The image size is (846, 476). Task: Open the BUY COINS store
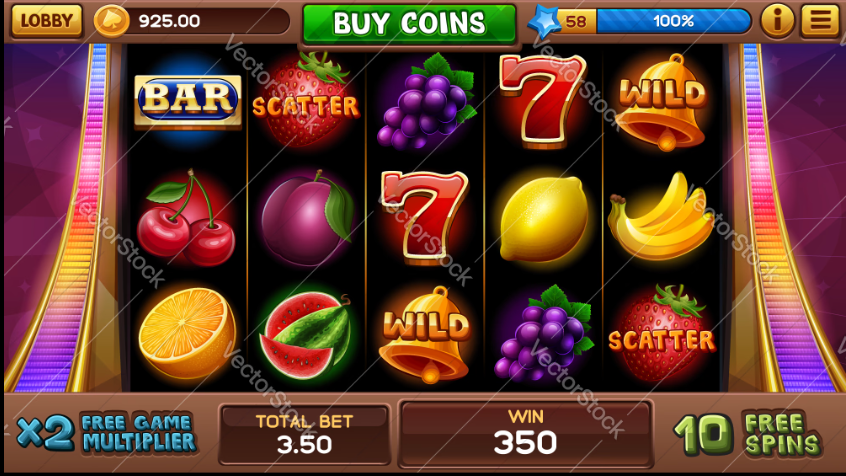tap(410, 23)
